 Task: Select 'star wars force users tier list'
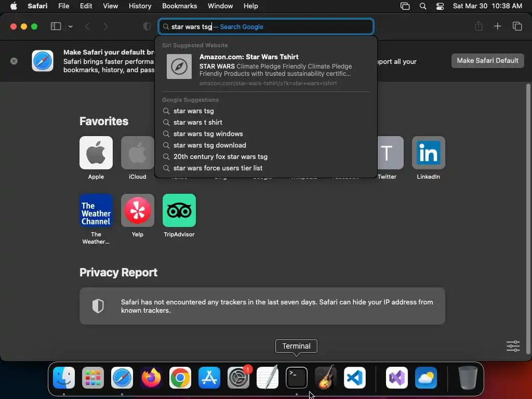266,168
